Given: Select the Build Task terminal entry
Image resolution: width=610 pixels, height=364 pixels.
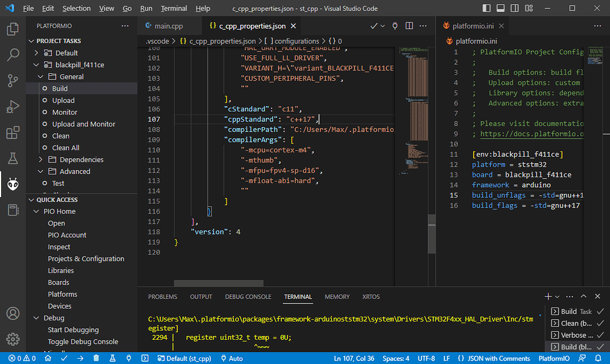Looking at the screenshot, I should point(578,312).
